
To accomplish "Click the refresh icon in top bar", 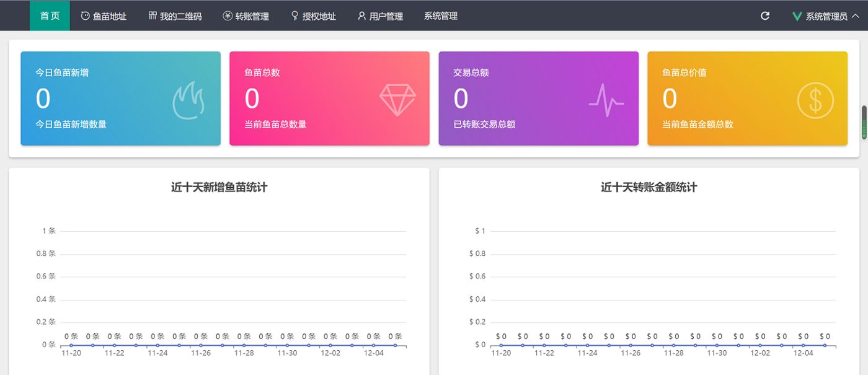I will pos(765,16).
